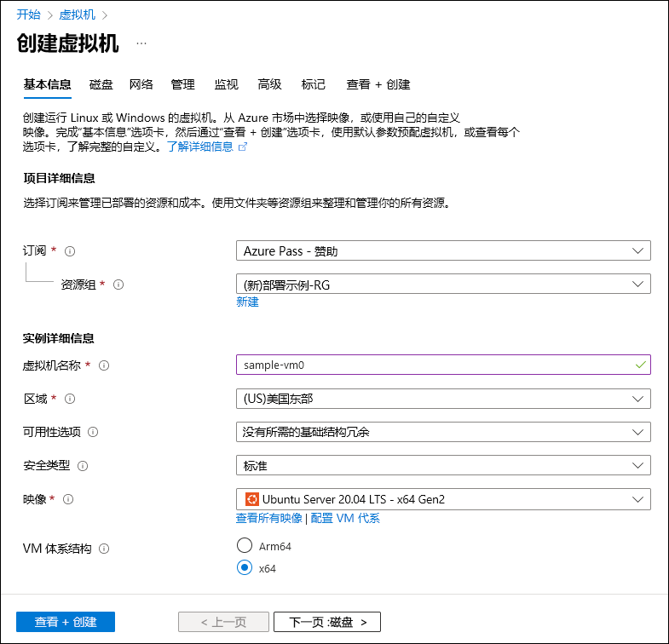Click info icon next to 订阅

(70, 251)
